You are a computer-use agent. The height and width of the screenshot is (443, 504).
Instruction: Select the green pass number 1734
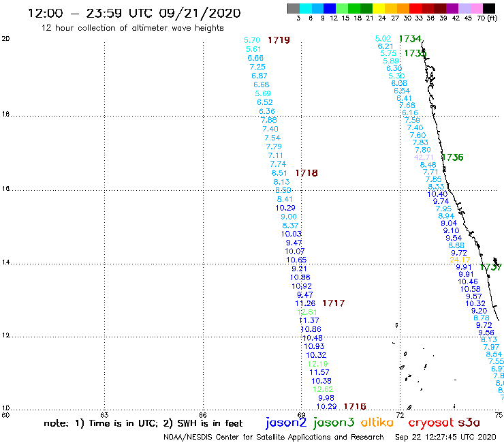[410, 39]
